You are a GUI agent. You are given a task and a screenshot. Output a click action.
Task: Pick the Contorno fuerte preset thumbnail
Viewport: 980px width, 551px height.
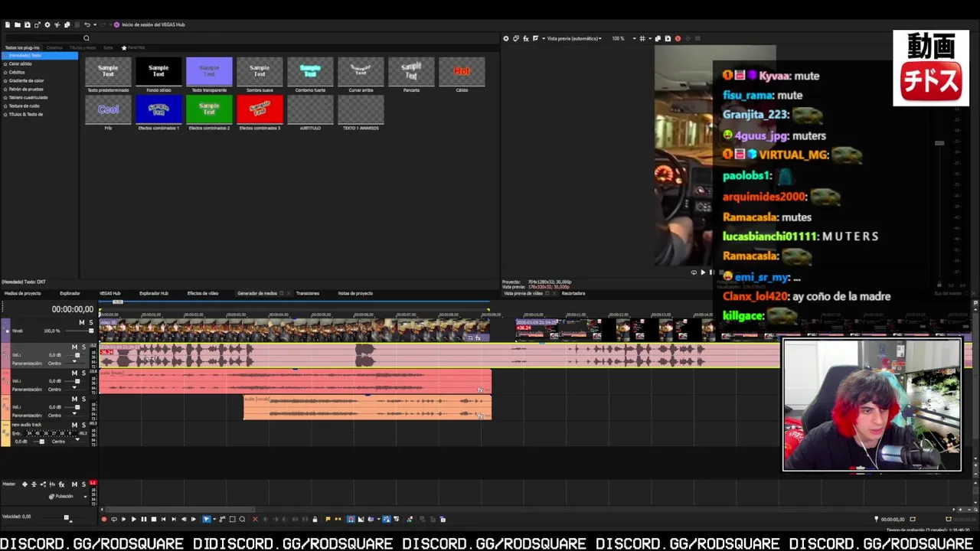point(310,71)
